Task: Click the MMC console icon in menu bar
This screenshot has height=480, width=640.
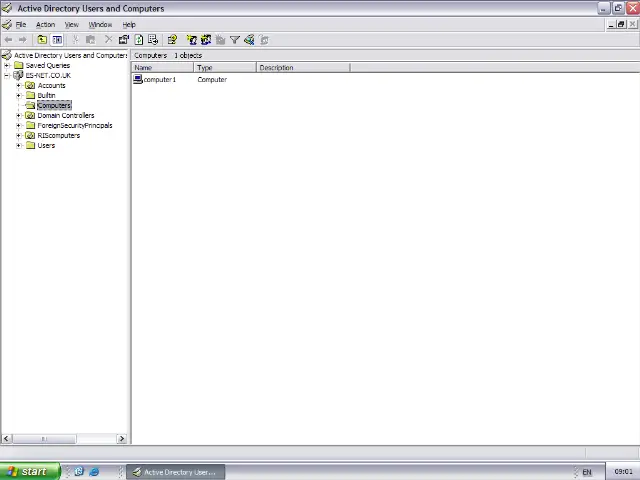Action: point(7,24)
